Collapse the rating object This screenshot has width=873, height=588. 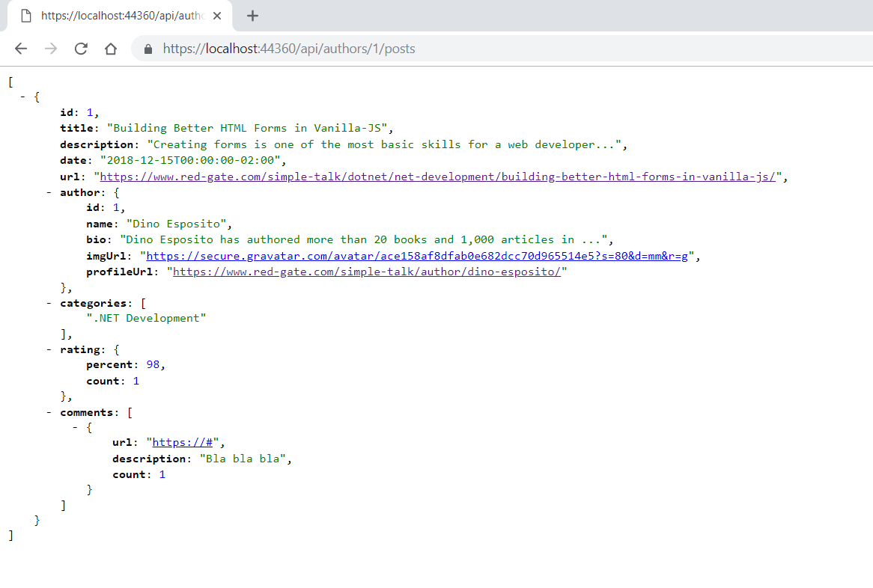coord(49,349)
